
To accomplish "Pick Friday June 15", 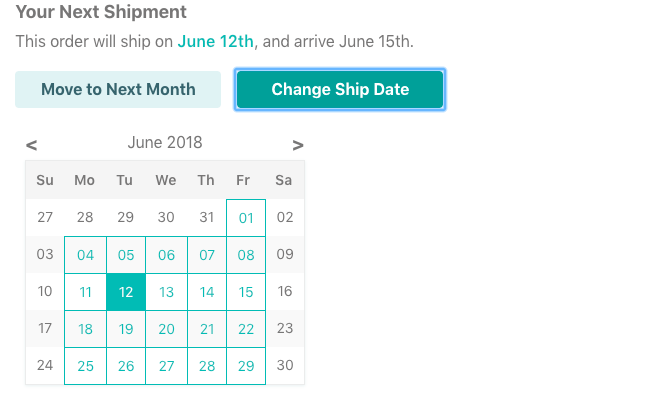I will tap(246, 292).
